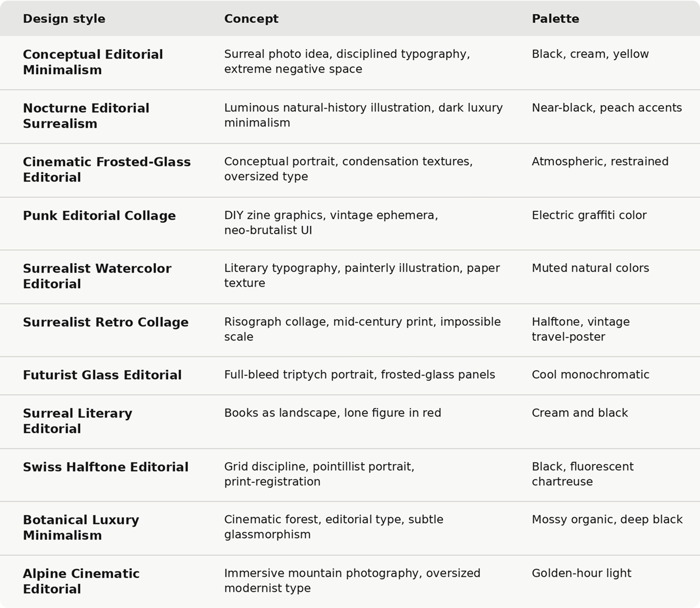Select the Botanical Luxury Minimalism title
Screen dimensions: 700x608
point(81,527)
